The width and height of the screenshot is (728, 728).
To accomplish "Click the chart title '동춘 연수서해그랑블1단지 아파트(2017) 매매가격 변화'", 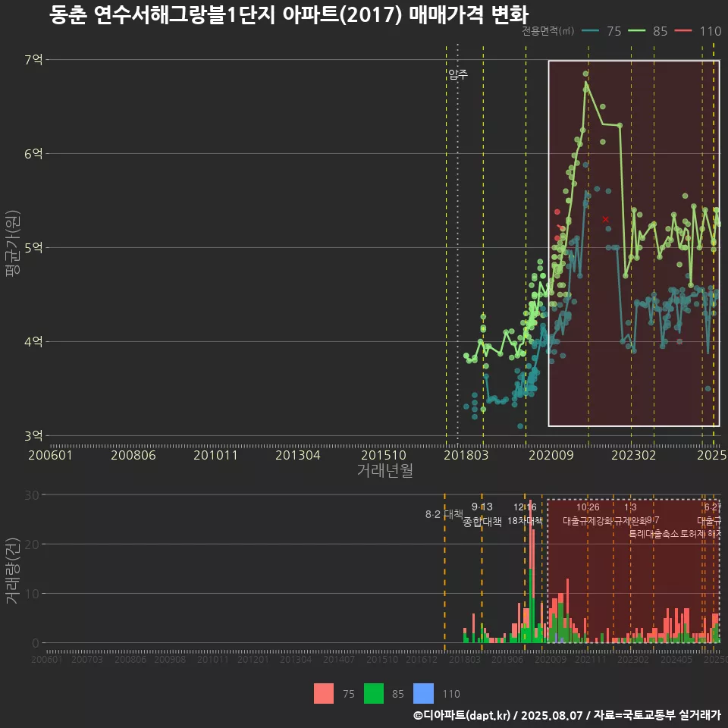I will click(x=289, y=14).
